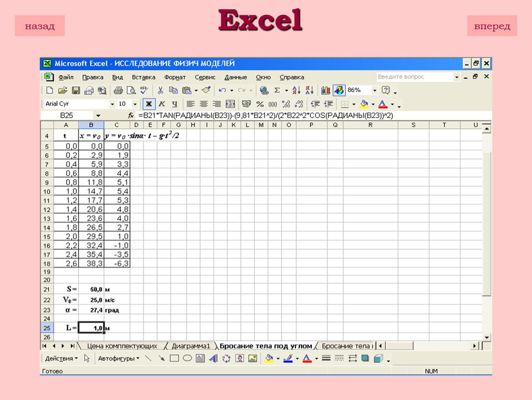Open the Формат menu
532x400 pixels.
tap(175, 77)
